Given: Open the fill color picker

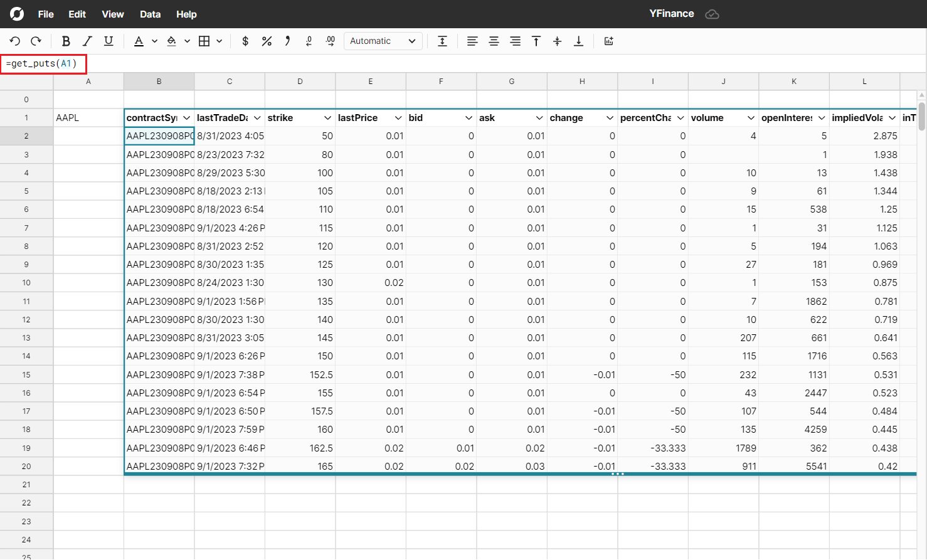Looking at the screenshot, I should click(x=171, y=41).
